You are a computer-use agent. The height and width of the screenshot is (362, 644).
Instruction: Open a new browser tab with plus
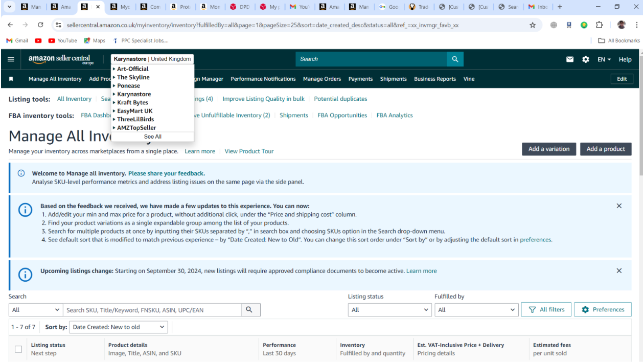point(560,7)
